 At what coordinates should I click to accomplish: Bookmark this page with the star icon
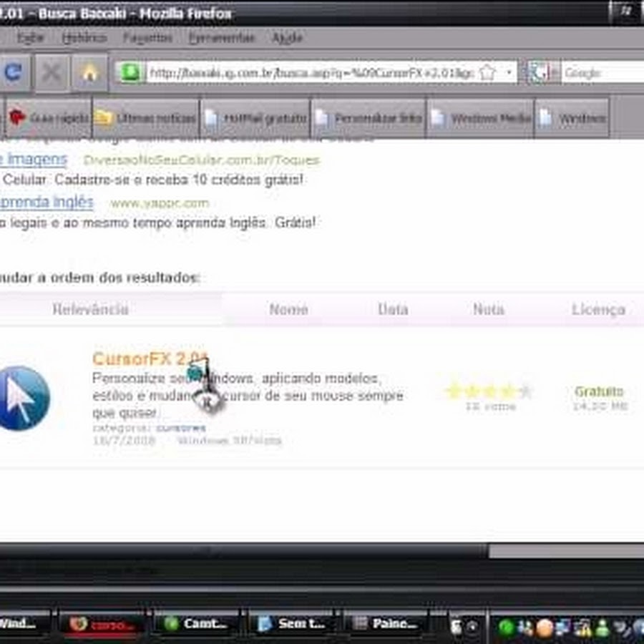coord(487,73)
